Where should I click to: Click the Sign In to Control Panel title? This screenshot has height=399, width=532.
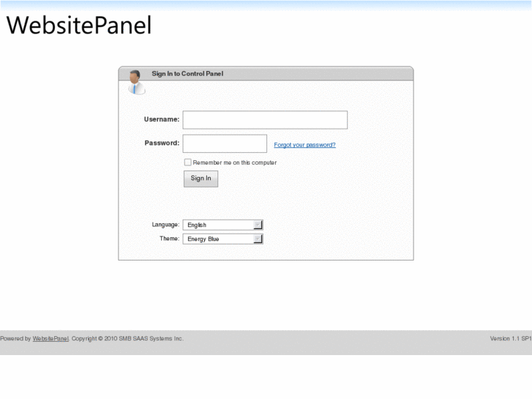tap(187, 74)
